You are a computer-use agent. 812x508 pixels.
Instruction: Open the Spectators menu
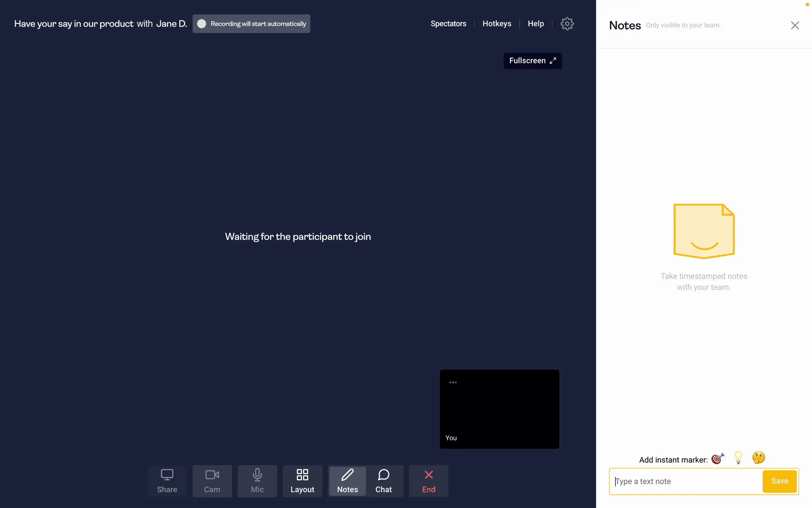(x=448, y=24)
